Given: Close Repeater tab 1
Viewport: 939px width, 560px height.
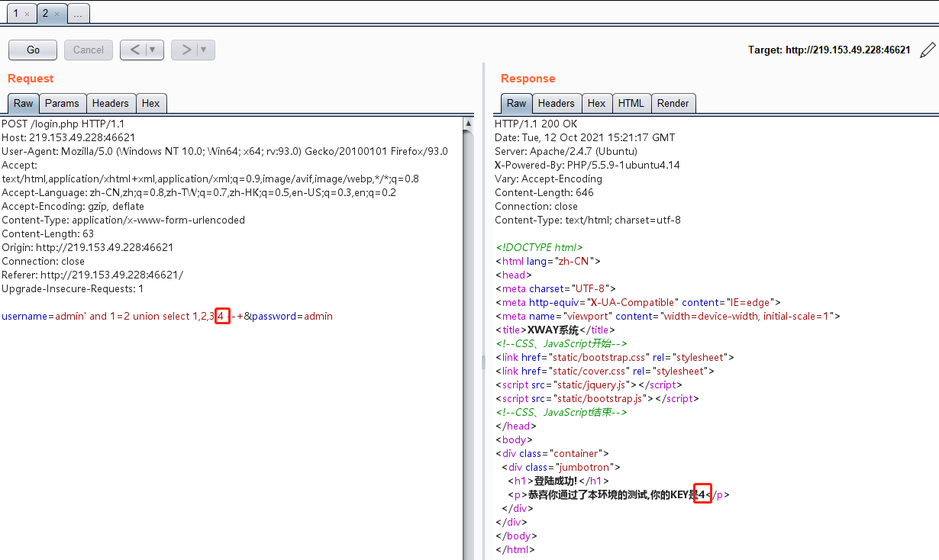Looking at the screenshot, I should pos(27,14).
